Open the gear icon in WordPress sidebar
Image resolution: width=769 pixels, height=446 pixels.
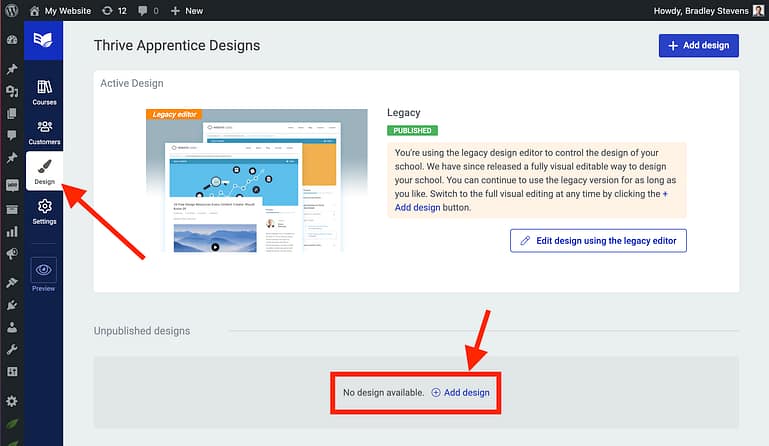[x=12, y=401]
